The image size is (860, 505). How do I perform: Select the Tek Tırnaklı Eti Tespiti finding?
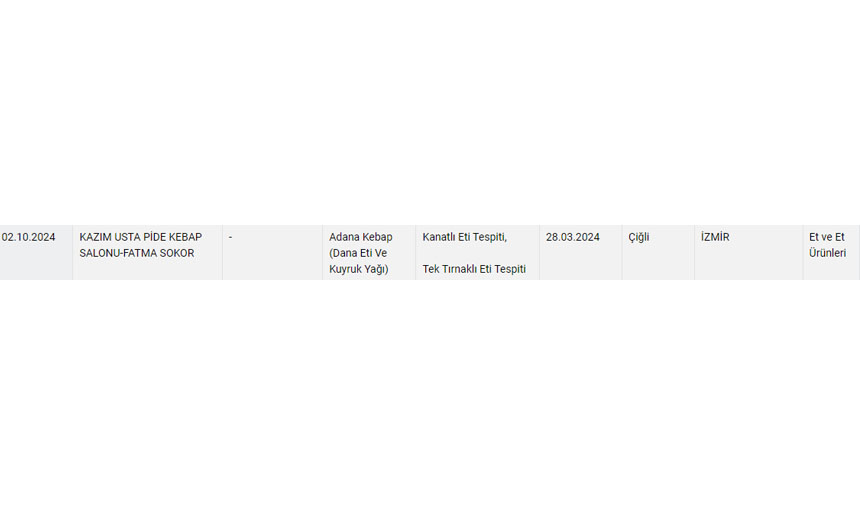pos(474,269)
